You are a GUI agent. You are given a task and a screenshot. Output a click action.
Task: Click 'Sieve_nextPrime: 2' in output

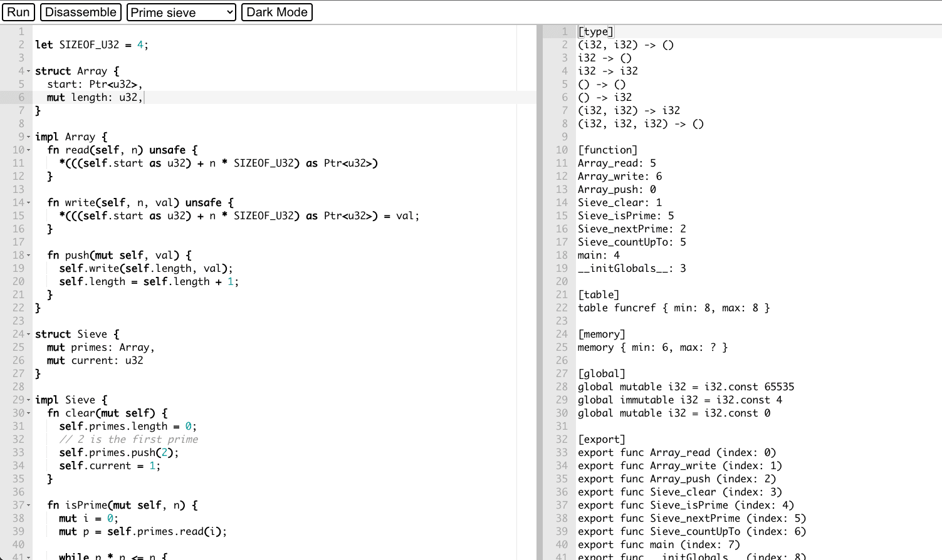[x=632, y=229]
